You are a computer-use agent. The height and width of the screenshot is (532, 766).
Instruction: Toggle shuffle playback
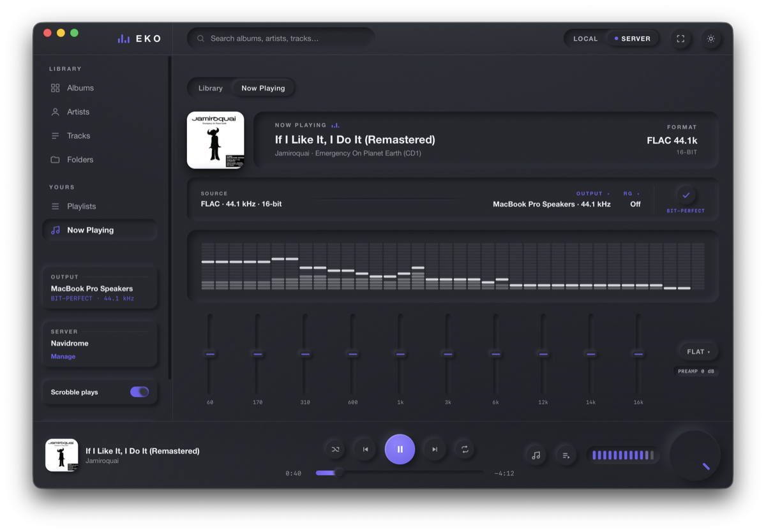(x=335, y=449)
